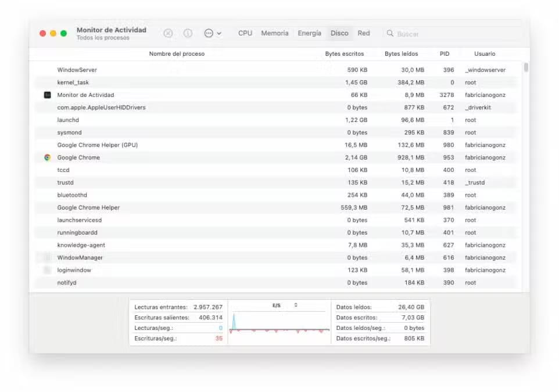559x392 pixels.
Task: Select the kernel_task process row
Action: [276, 82]
